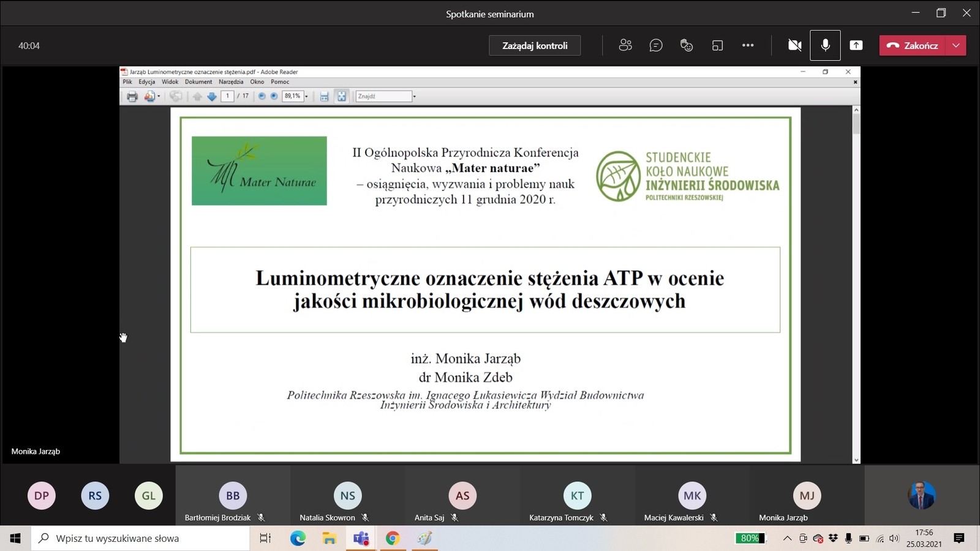Open the breakout rooms icon
980x551 pixels.
click(x=717, y=45)
